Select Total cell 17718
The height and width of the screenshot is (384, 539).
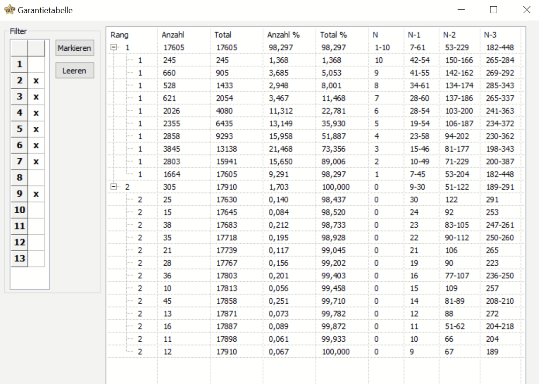pyautogui.click(x=227, y=238)
